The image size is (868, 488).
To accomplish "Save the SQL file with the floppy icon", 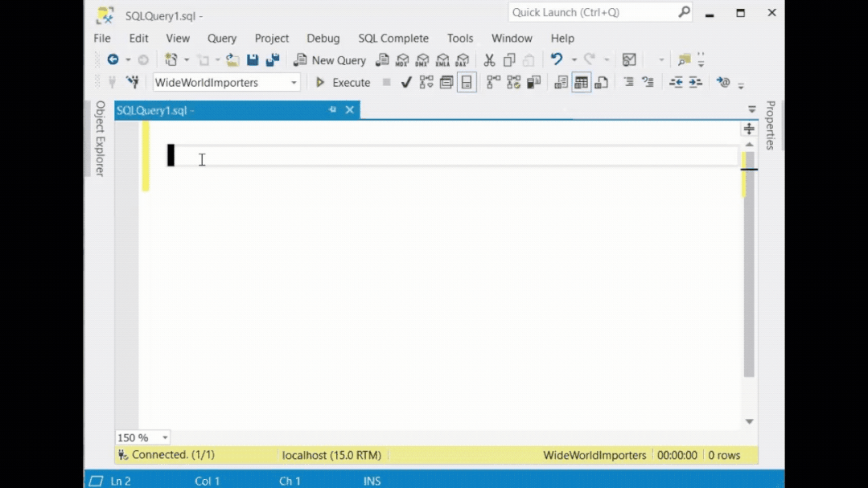I will click(x=253, y=60).
